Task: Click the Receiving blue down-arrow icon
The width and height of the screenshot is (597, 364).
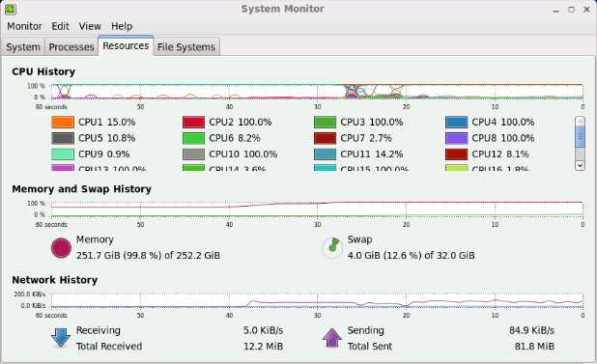Action: 61,338
